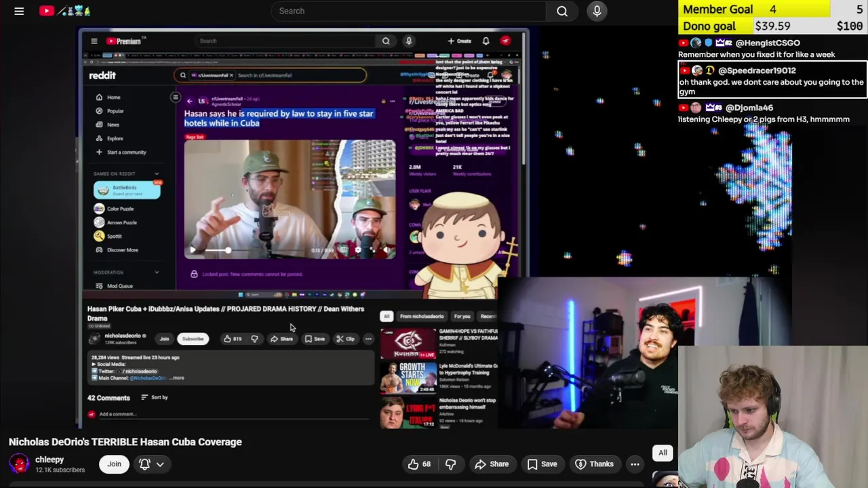Expand description via ...more link
This screenshot has height=488, width=868.
click(177, 378)
